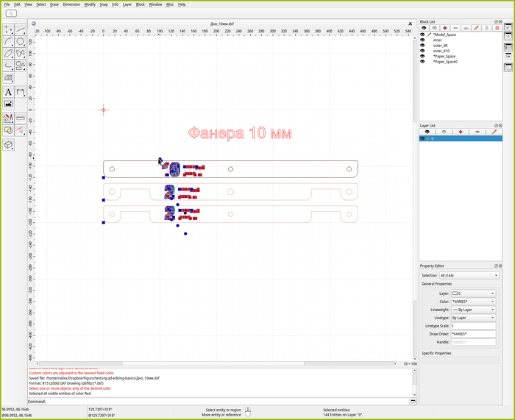This screenshot has width=515, height=420.
Task: Toggle visibility of outer_d8 block
Action: [x=422, y=46]
